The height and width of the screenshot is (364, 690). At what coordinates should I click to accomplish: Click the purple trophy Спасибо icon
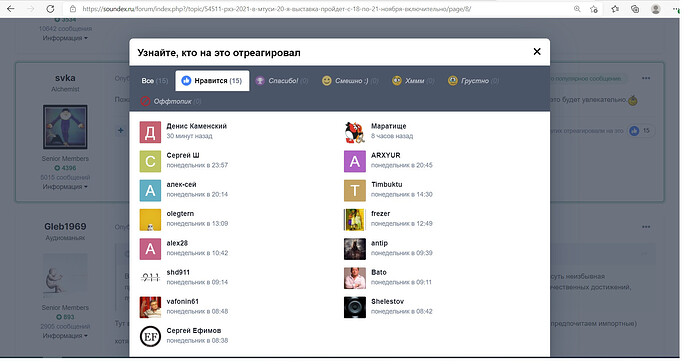(260, 81)
